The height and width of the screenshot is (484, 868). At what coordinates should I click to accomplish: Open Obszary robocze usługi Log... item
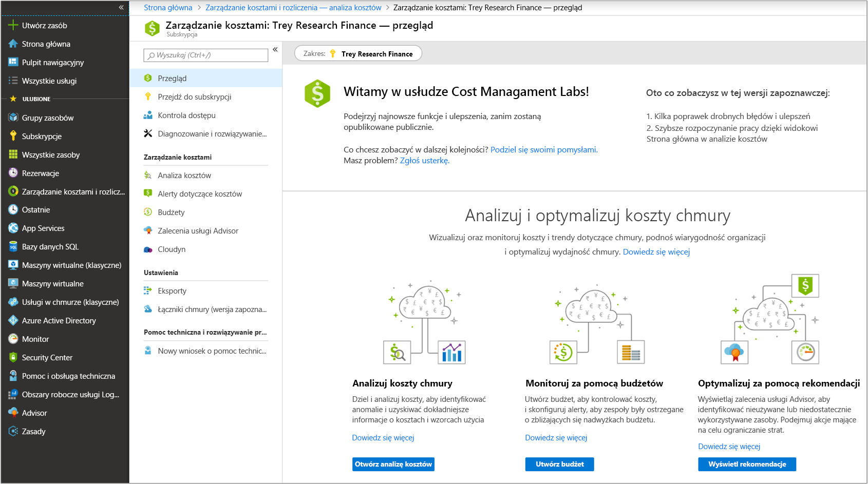coord(65,394)
